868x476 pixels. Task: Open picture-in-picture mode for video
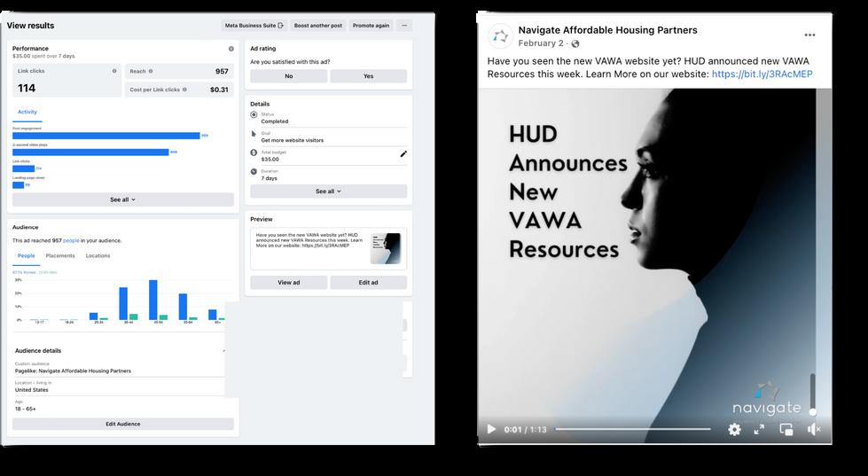click(x=786, y=429)
